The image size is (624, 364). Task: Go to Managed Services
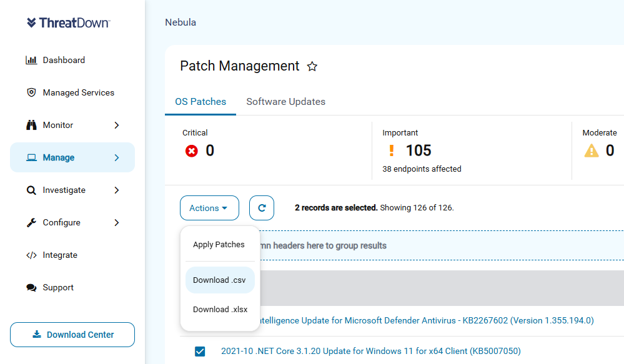[79, 92]
